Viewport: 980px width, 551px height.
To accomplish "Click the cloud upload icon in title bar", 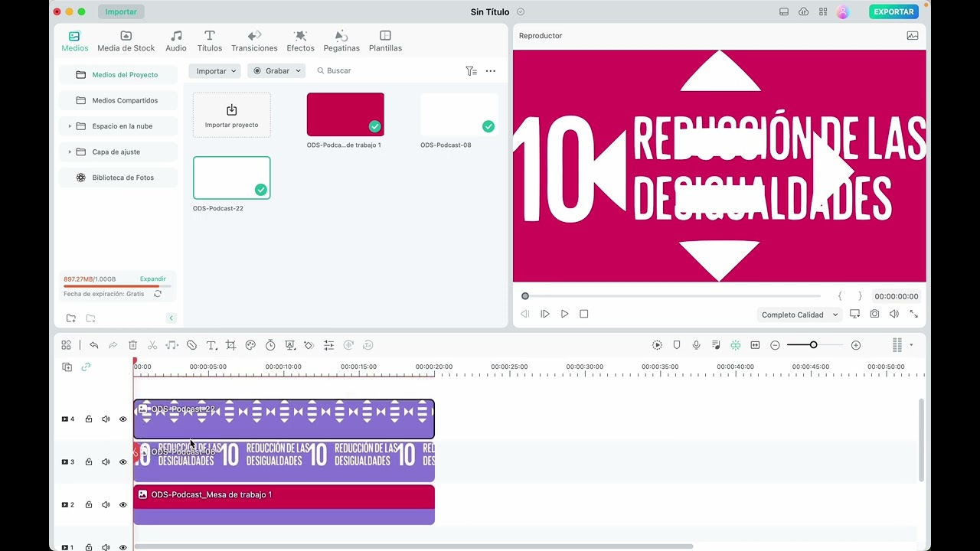I will point(803,11).
